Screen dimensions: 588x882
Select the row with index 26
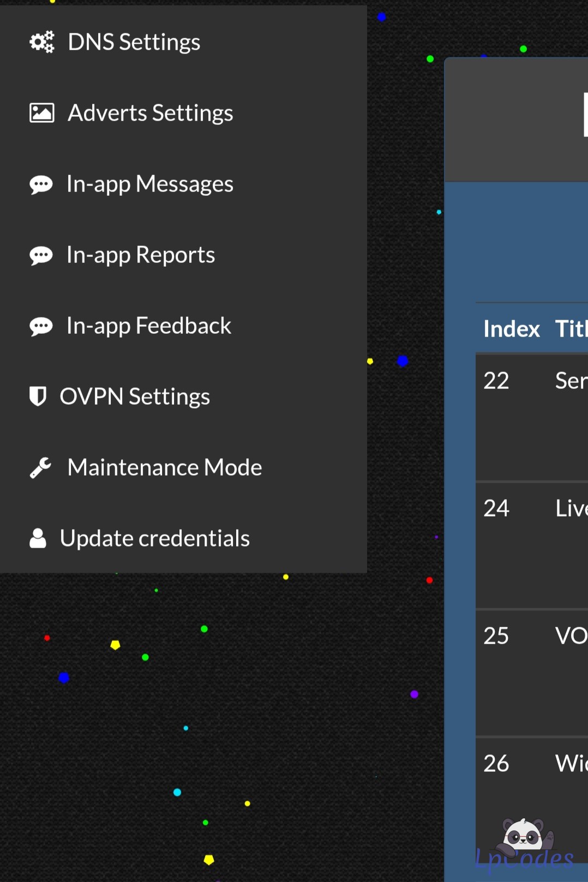pos(532,800)
